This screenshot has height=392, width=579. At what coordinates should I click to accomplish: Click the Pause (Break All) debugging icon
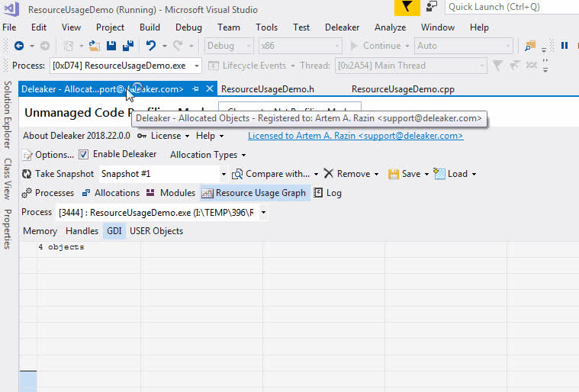[565, 46]
